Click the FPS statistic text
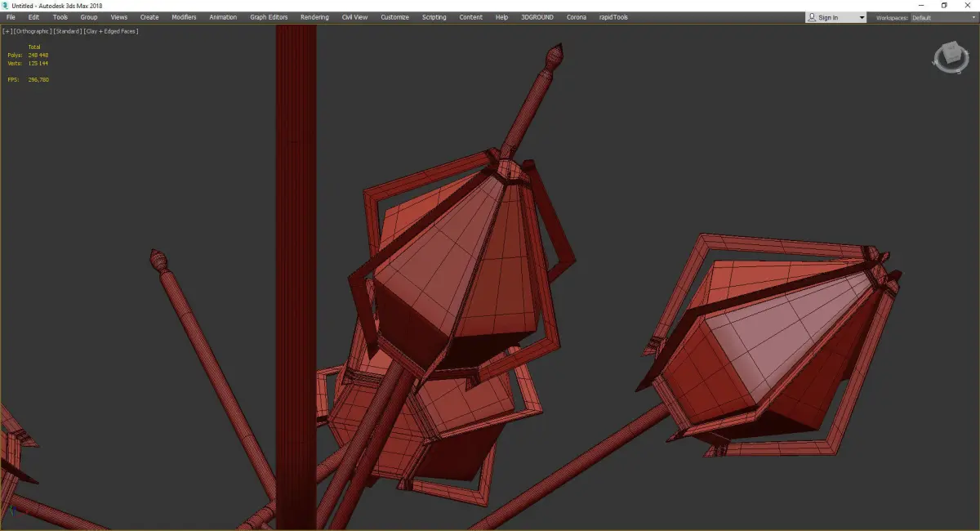This screenshot has height=531, width=980. click(28, 79)
